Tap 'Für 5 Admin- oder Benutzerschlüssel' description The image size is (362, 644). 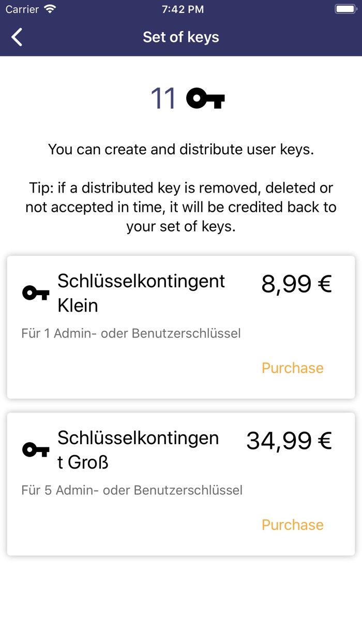tap(132, 490)
